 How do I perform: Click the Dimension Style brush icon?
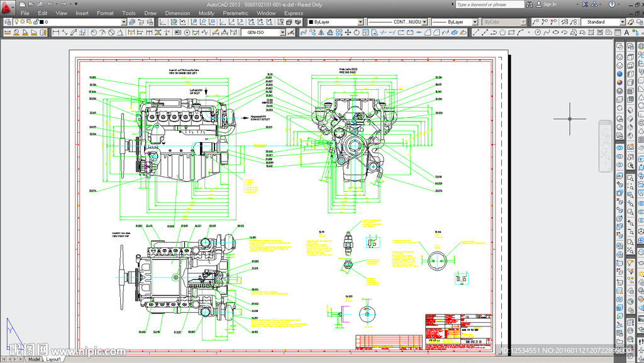pos(291,33)
